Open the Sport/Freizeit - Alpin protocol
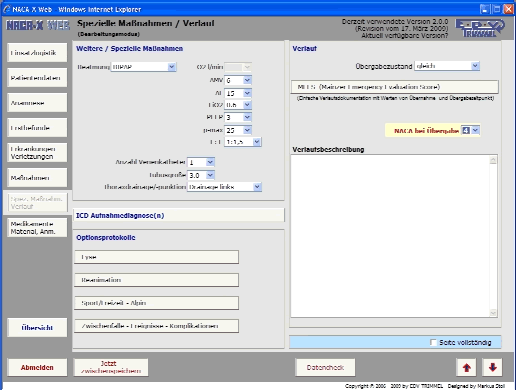The height and width of the screenshot is (390, 516). pos(156,303)
